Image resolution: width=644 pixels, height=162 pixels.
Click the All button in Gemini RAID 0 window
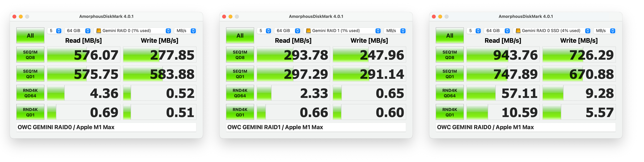30,35
